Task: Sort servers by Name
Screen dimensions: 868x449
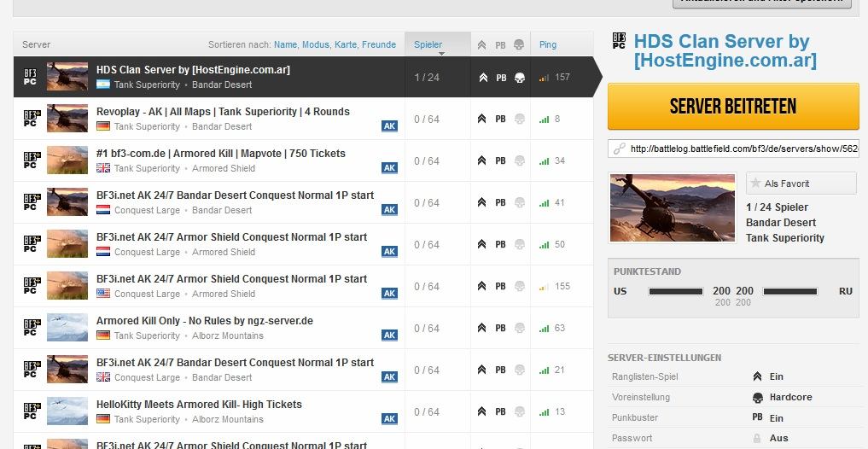Action: coord(285,44)
